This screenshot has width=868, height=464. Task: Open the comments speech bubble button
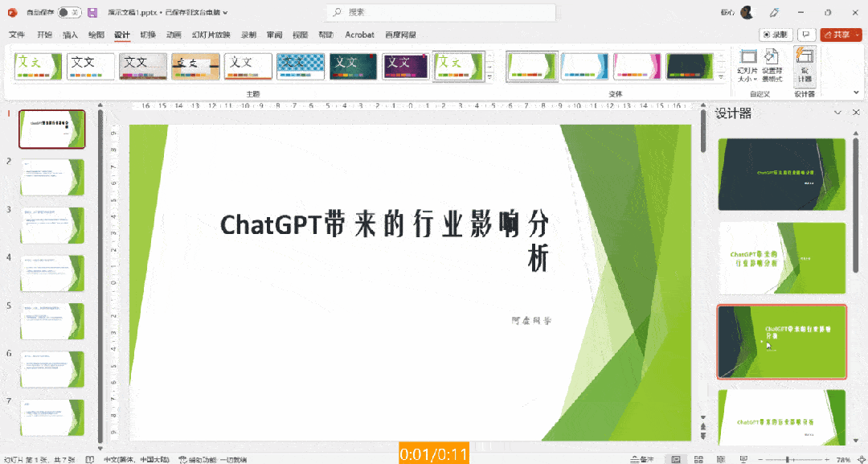pos(807,35)
